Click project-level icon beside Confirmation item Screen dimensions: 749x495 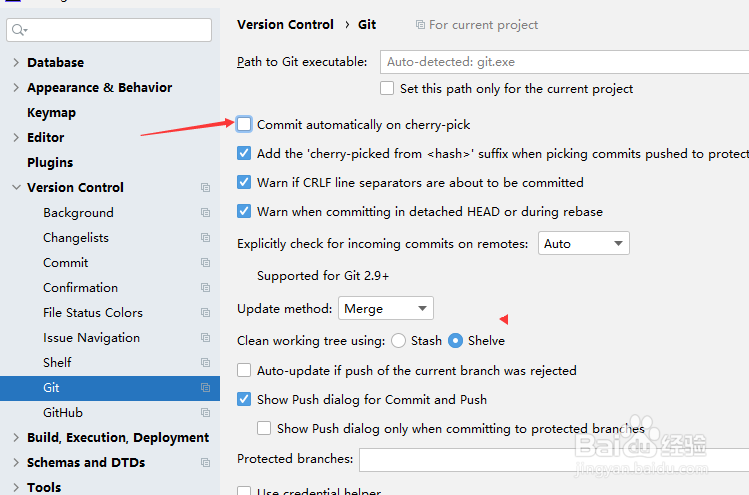click(x=205, y=288)
